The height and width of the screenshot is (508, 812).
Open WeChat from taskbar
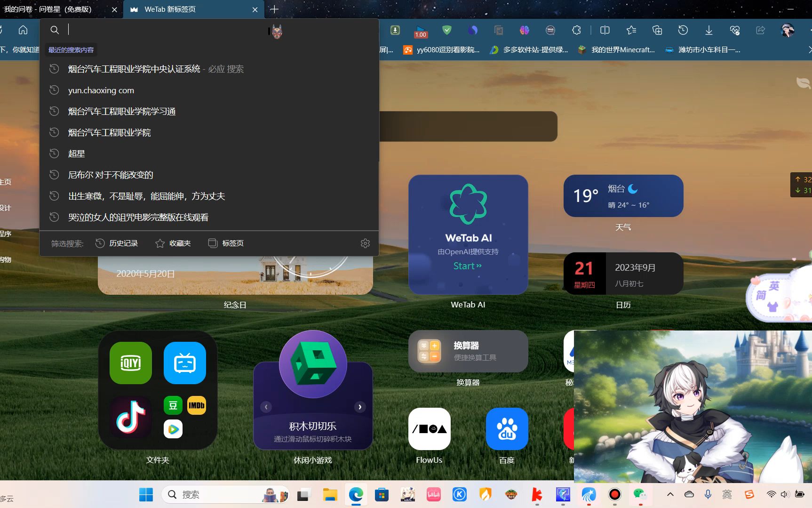(640, 494)
